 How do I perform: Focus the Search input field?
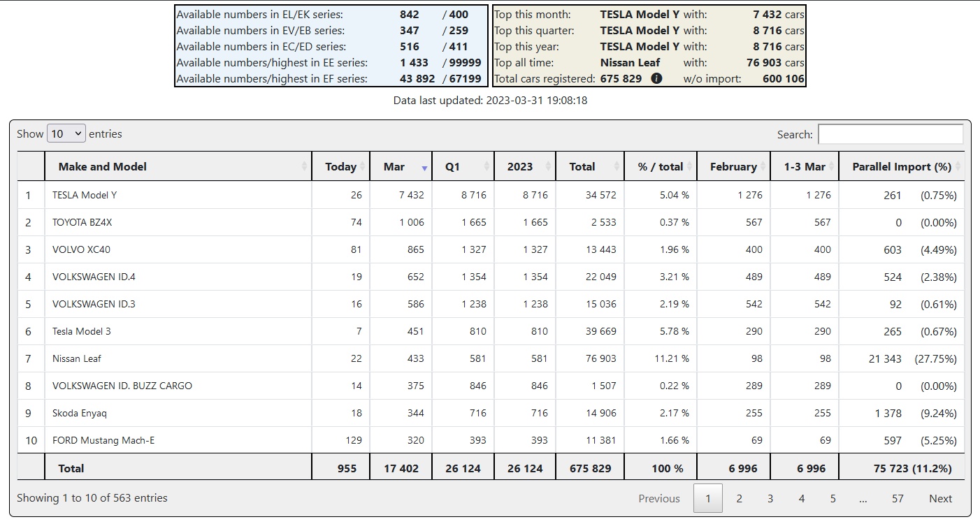click(891, 134)
